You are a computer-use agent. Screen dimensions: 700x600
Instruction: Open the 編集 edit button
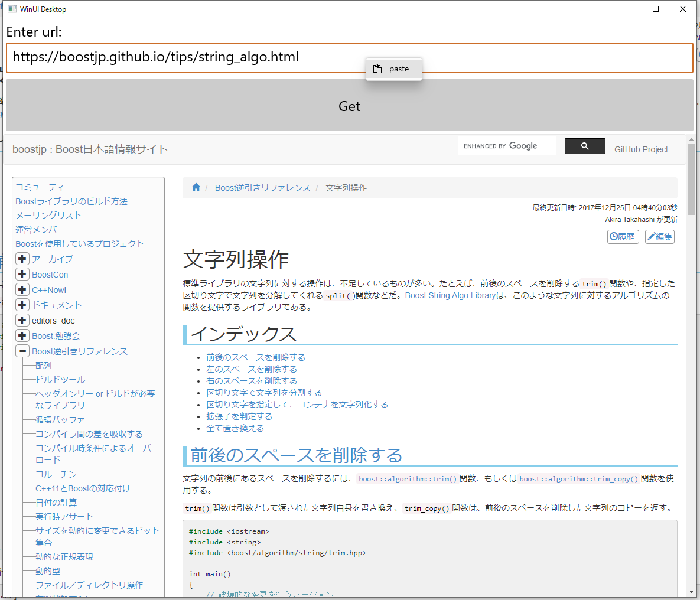[659, 237]
